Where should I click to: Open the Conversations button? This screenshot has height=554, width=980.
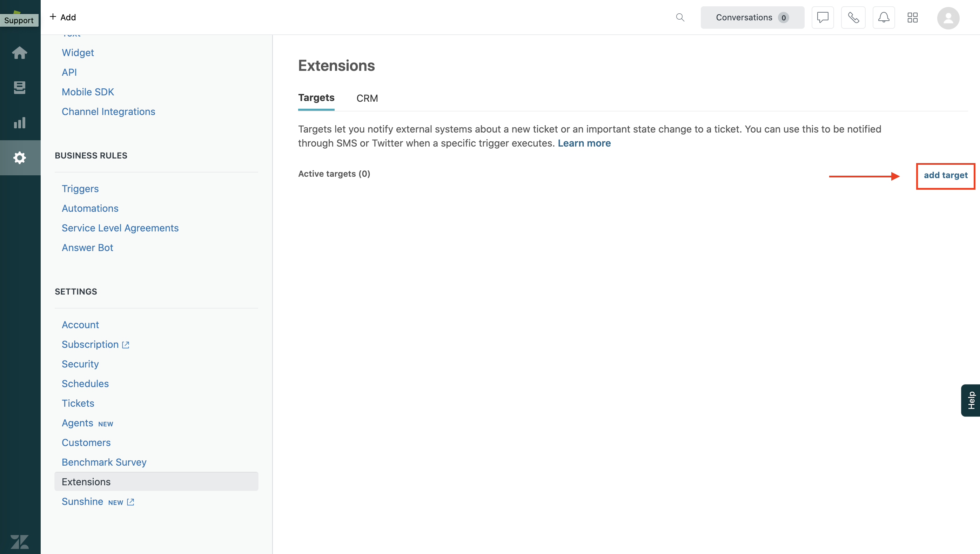pyautogui.click(x=752, y=18)
